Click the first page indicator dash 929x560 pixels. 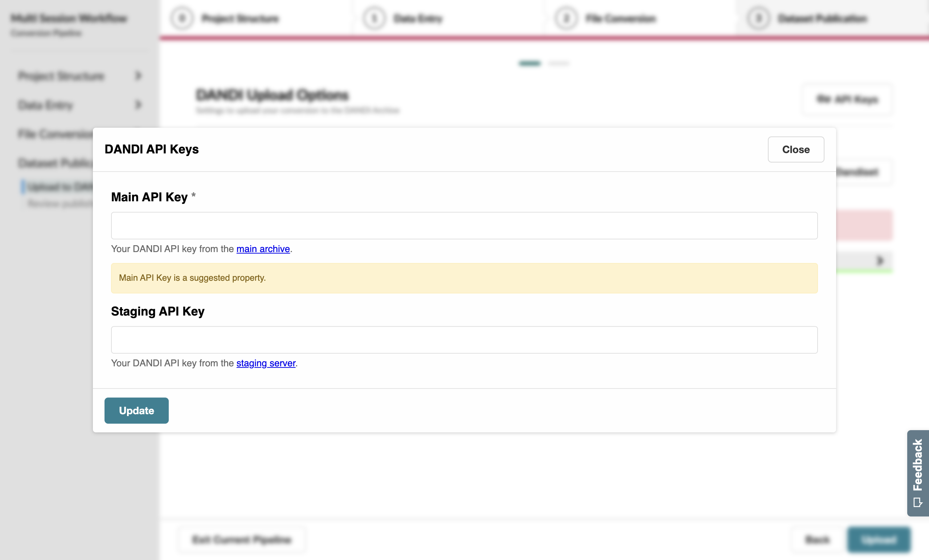530,63
